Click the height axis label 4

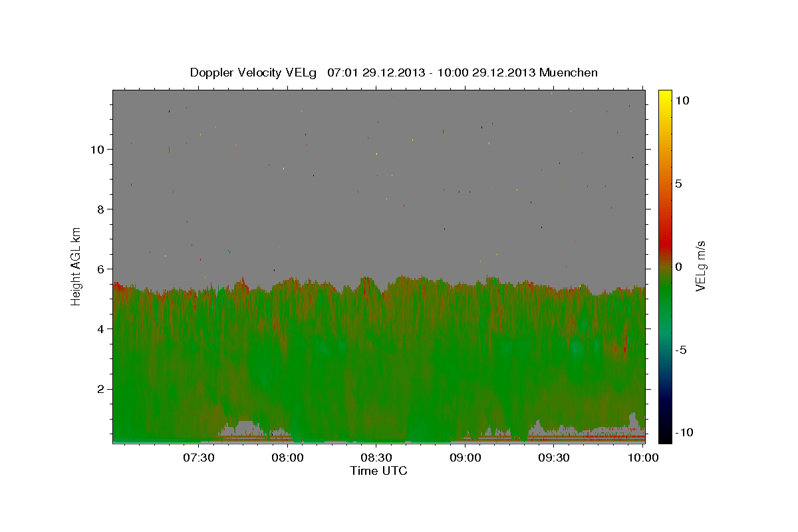tap(100, 329)
